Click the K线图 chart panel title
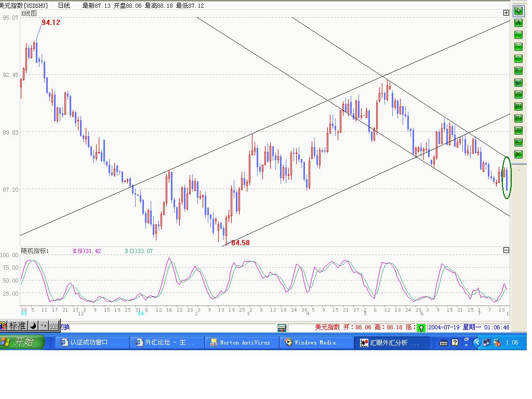Screen dimensions: 532x399 tap(29, 14)
